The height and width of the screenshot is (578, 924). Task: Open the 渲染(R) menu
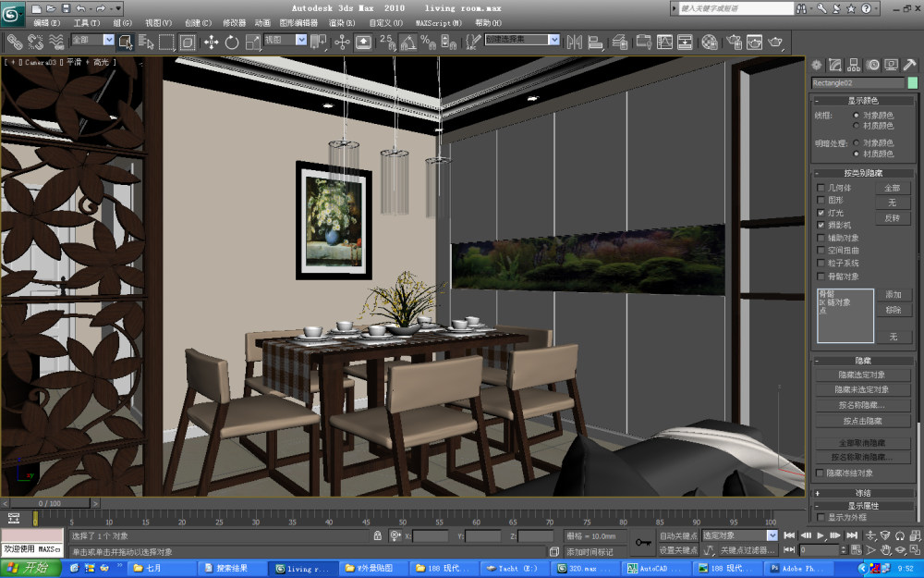click(x=342, y=23)
